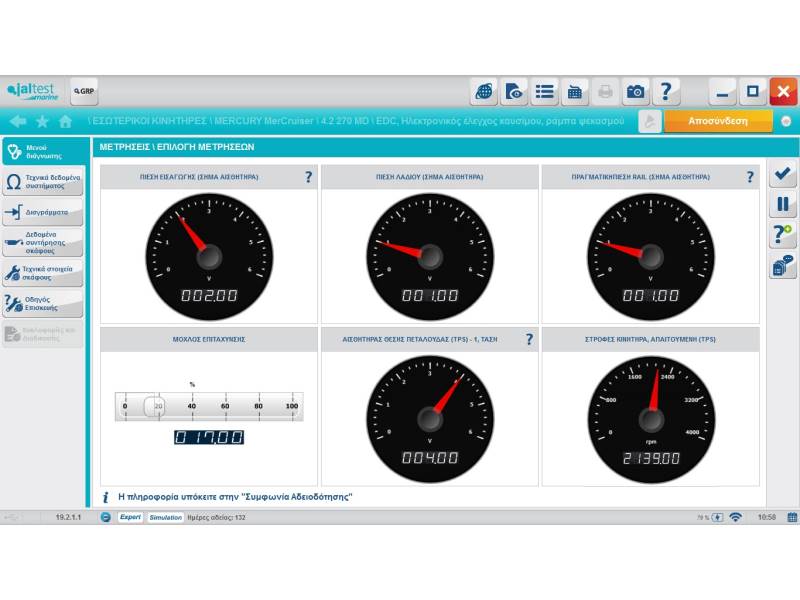Open help for ΠΙΕΣΗ ΕΙΣΑΓΩΓΗΣ gauge
The image size is (800, 600).
point(308,177)
